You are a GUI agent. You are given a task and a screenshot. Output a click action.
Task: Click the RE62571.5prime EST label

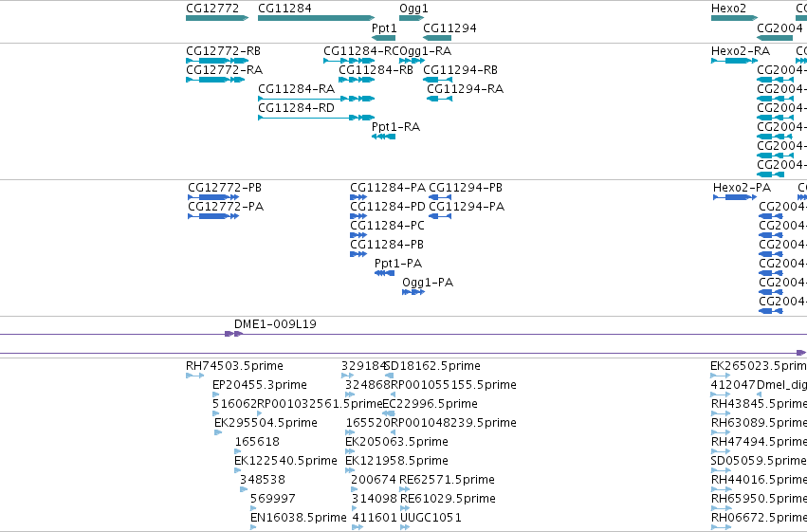(x=447, y=480)
